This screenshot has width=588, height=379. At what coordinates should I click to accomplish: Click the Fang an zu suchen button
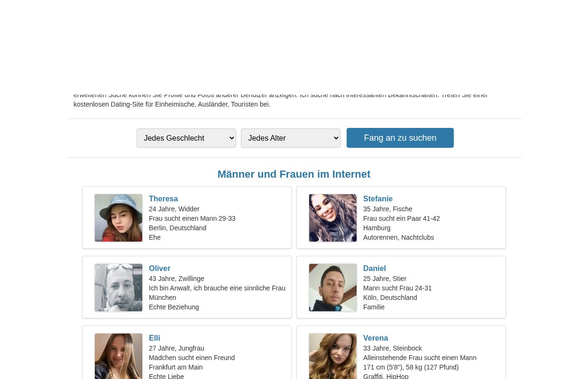tap(400, 138)
